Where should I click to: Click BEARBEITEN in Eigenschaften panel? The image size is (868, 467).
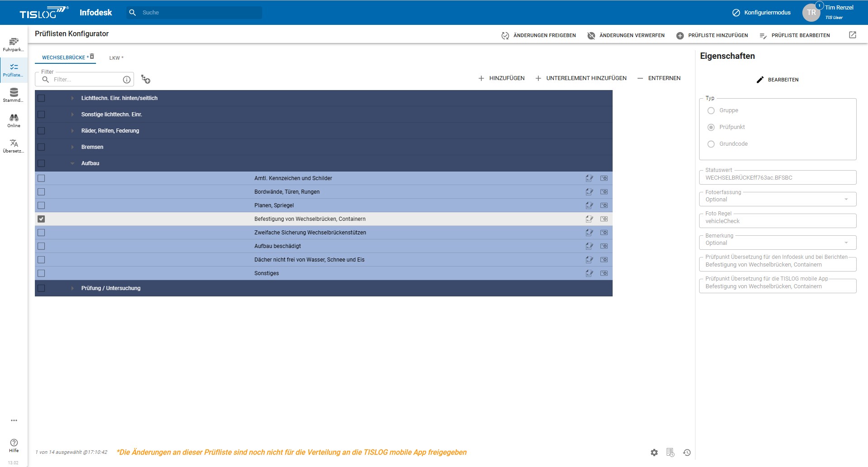777,80
